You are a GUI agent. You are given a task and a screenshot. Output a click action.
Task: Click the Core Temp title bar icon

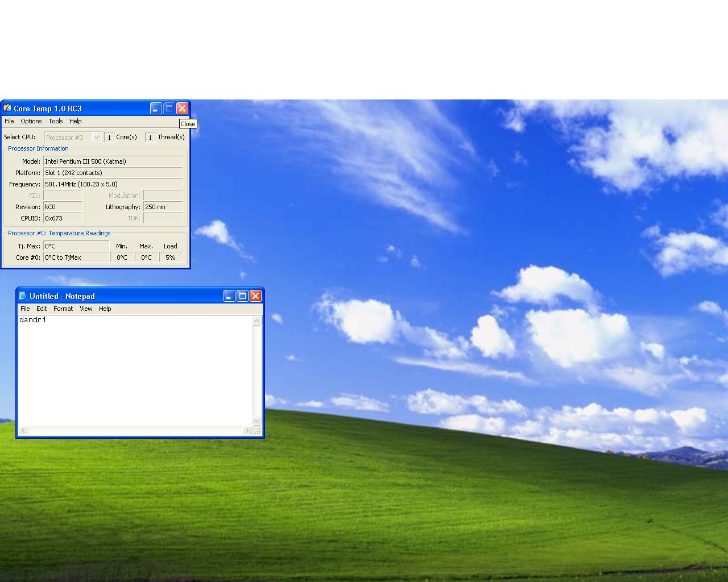point(7,108)
